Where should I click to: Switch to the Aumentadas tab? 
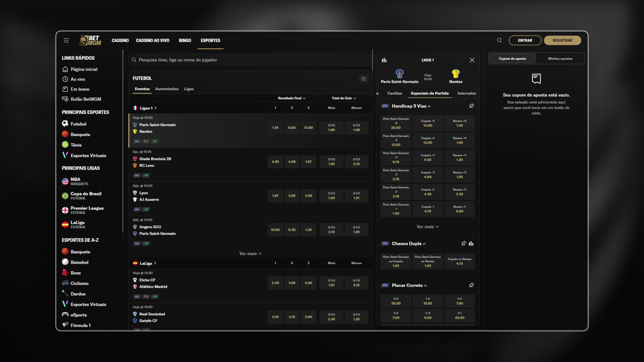click(x=167, y=89)
